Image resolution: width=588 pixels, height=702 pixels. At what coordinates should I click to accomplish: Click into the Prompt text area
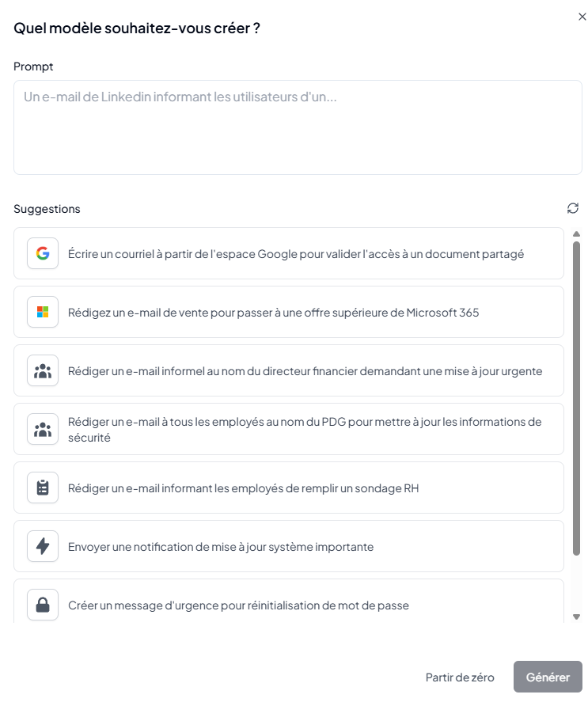[x=298, y=127]
